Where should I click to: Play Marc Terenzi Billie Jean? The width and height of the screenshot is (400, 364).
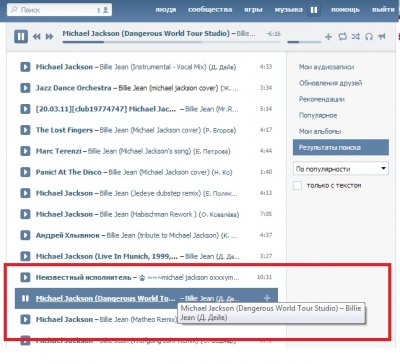[x=25, y=151]
